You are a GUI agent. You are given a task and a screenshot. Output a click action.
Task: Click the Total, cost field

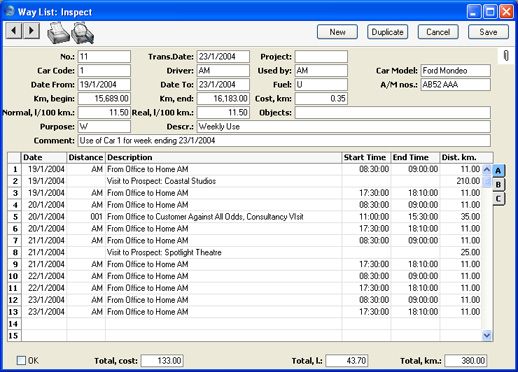(162, 360)
